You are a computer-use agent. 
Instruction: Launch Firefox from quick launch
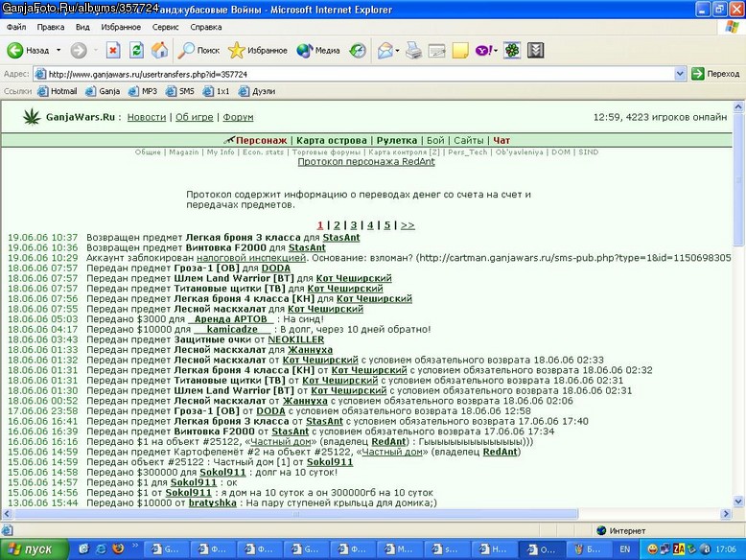coord(118,548)
